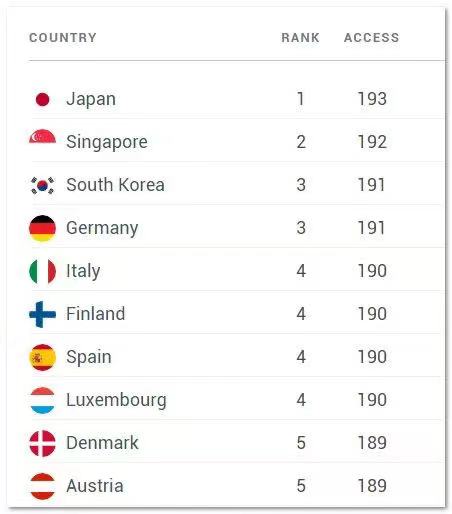Click Austria's access score 189
The width and height of the screenshot is (452, 514).
pyautogui.click(x=372, y=486)
